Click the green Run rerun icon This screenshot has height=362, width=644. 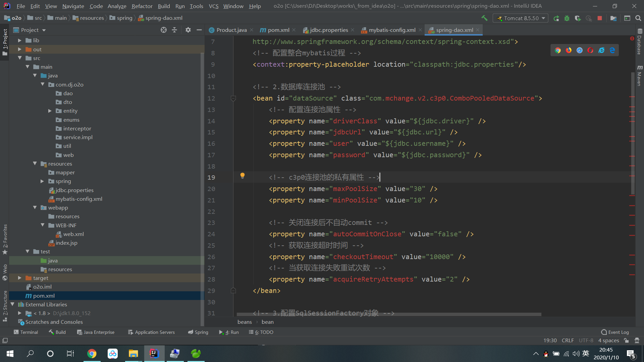(556, 18)
